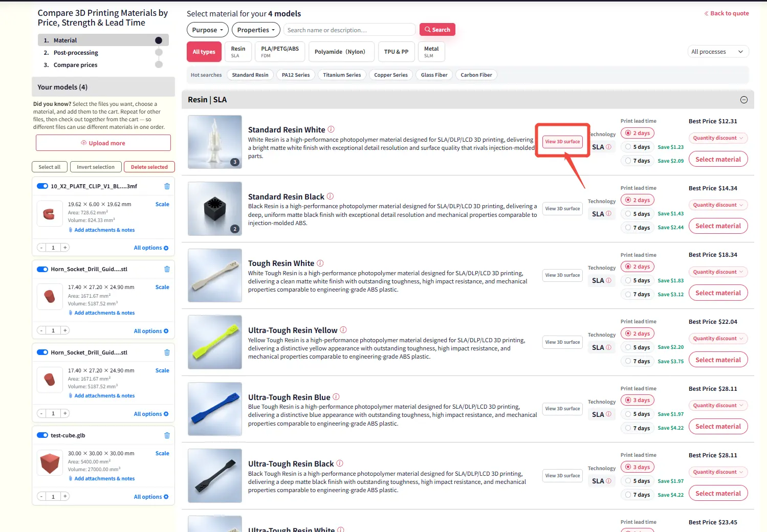Click the gear icon in 10_X2_PLATE_CLIP All options

click(166, 248)
